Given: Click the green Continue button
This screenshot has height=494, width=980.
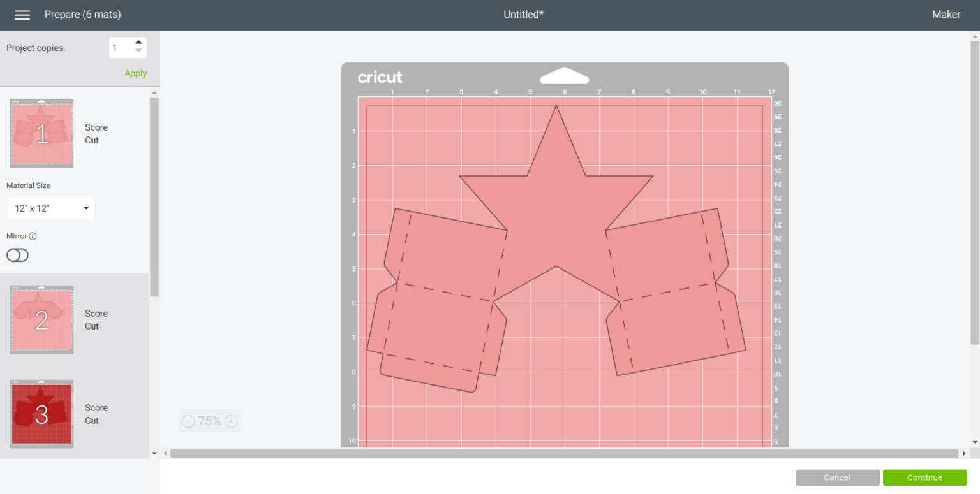Looking at the screenshot, I should pos(924,477).
